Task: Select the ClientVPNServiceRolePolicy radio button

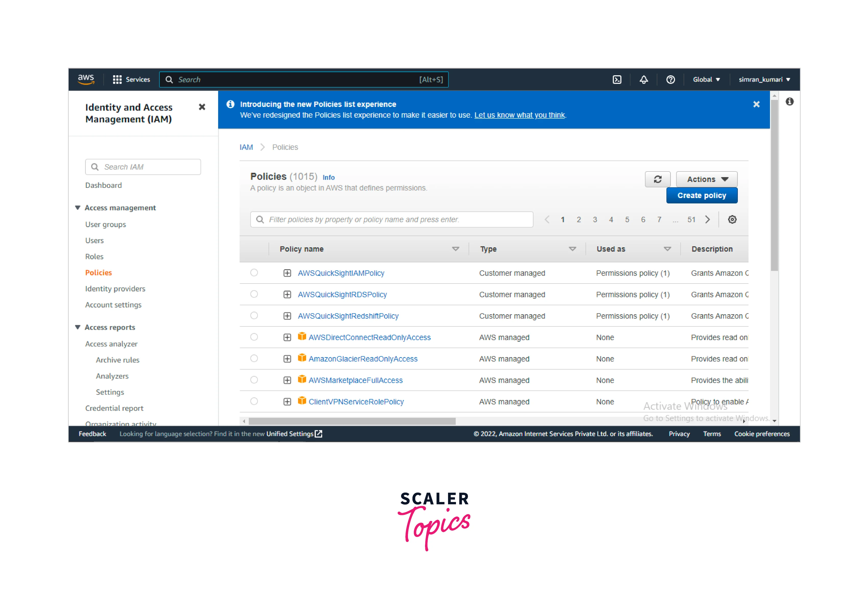Action: click(x=254, y=401)
